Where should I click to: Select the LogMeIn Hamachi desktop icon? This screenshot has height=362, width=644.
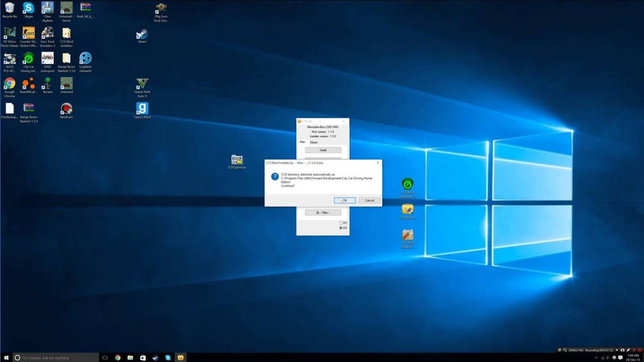tap(86, 62)
